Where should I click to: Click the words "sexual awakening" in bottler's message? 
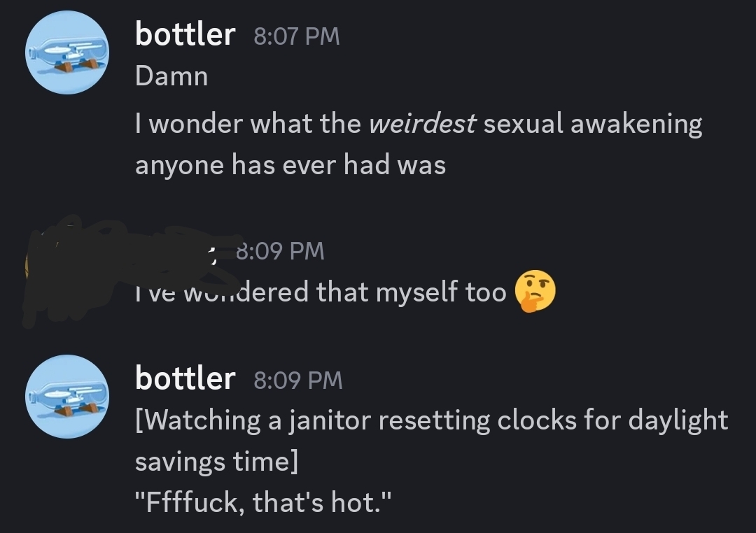point(593,125)
